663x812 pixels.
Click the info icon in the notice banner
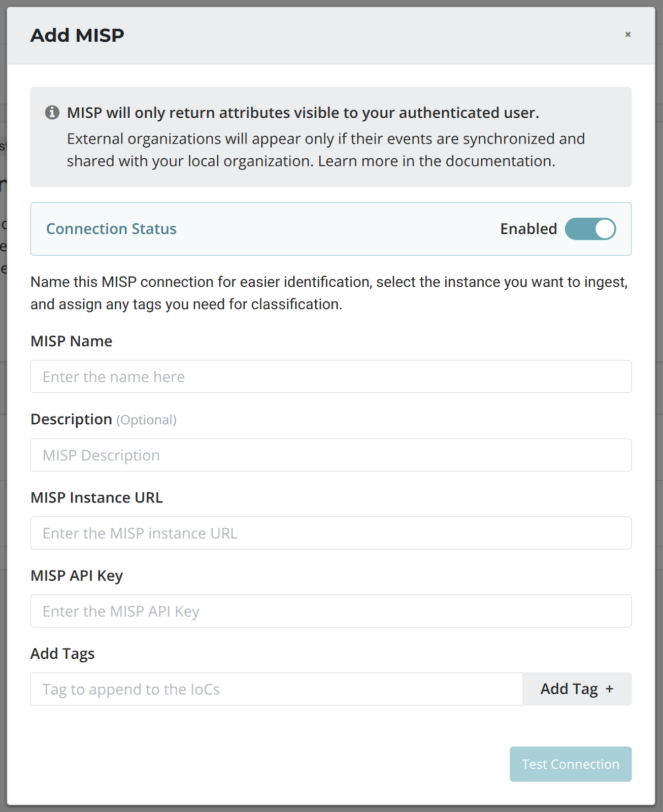[x=52, y=112]
